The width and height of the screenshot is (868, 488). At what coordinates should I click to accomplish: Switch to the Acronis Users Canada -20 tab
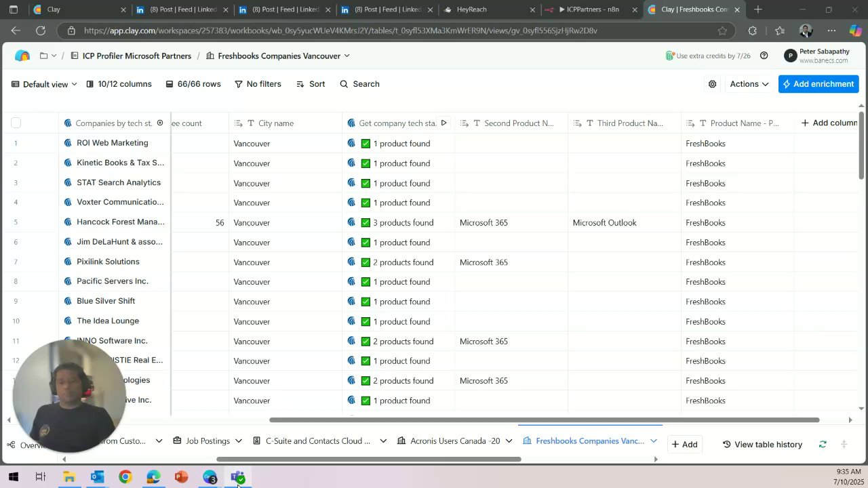[449, 441]
